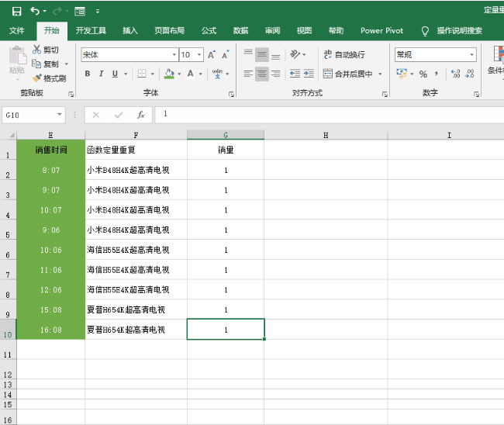504x425 pixels.
Task: Expand the Name Box dropdown arrow
Action: click(60, 115)
